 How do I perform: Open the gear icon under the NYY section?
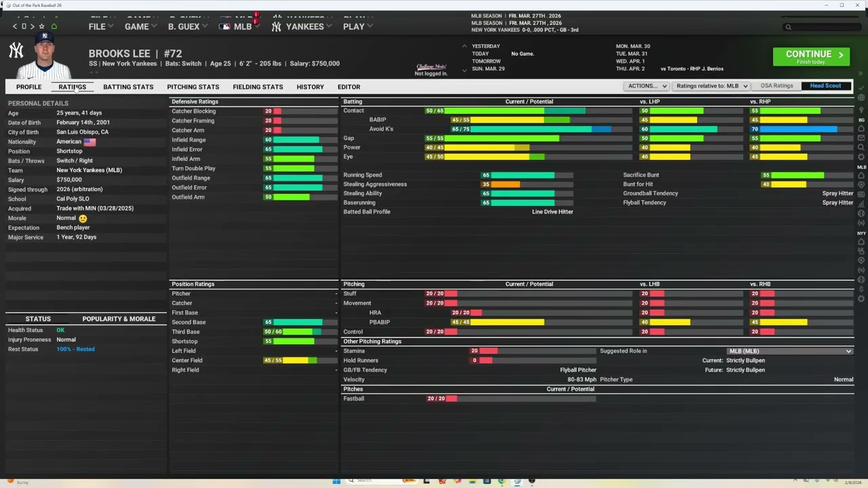click(x=861, y=298)
